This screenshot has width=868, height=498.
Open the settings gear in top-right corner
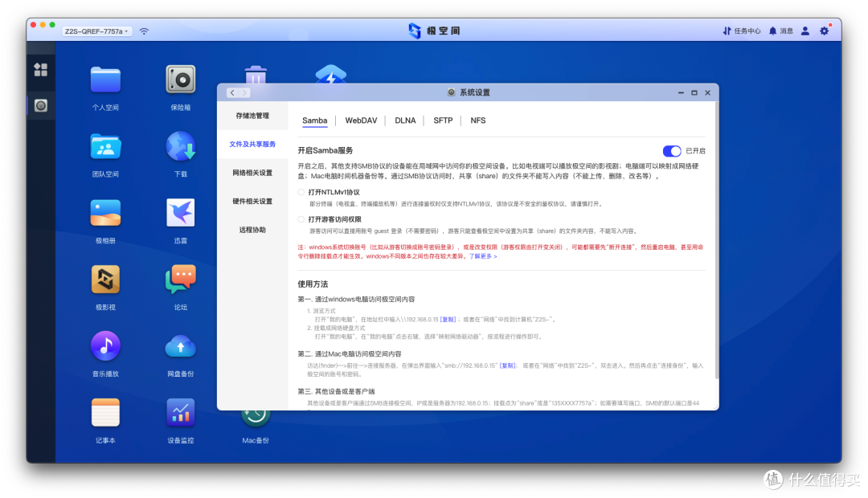(824, 31)
